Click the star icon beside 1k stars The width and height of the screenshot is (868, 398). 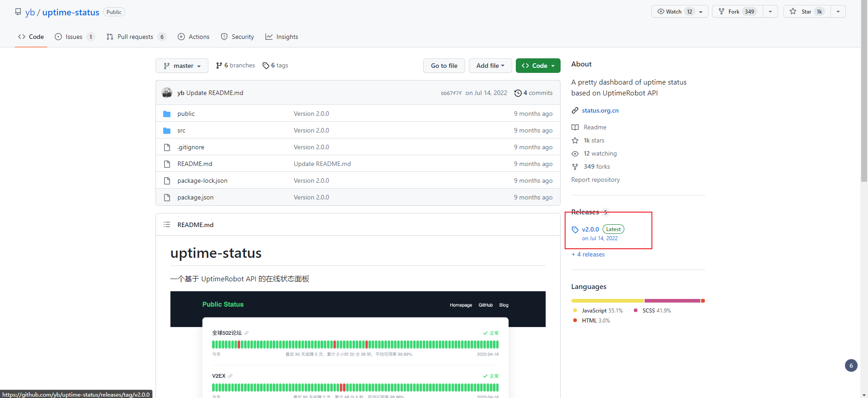pos(575,140)
